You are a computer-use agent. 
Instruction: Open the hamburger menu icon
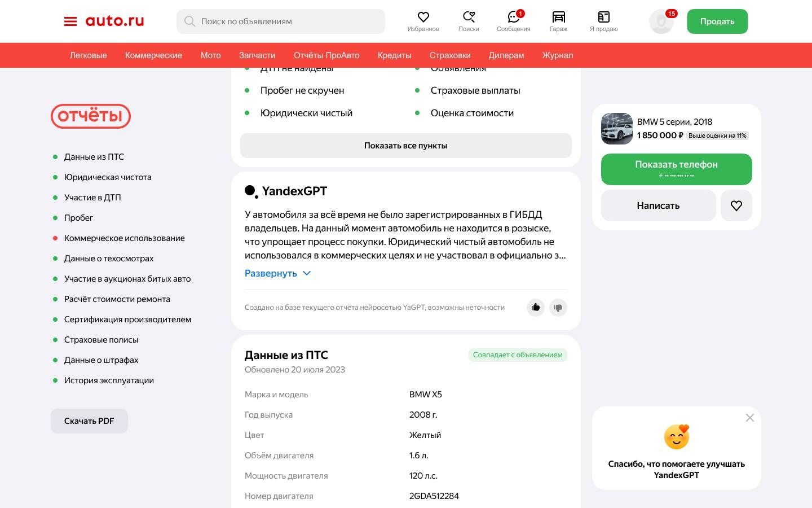70,21
